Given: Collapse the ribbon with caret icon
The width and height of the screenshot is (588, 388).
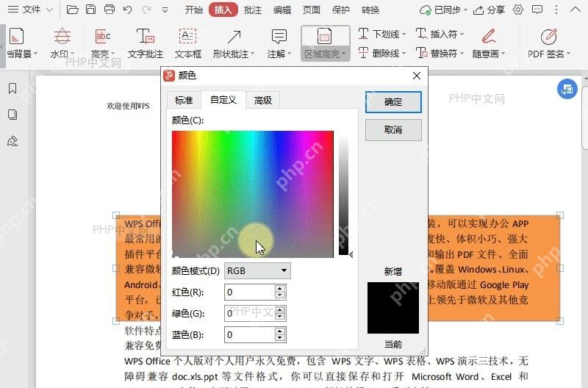Looking at the screenshot, I should tap(576, 10).
